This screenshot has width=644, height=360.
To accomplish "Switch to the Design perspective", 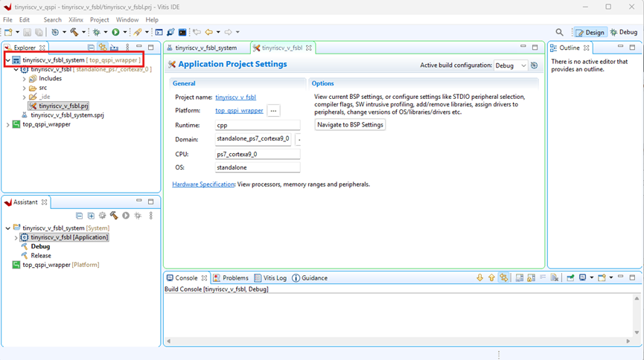I will click(x=590, y=32).
